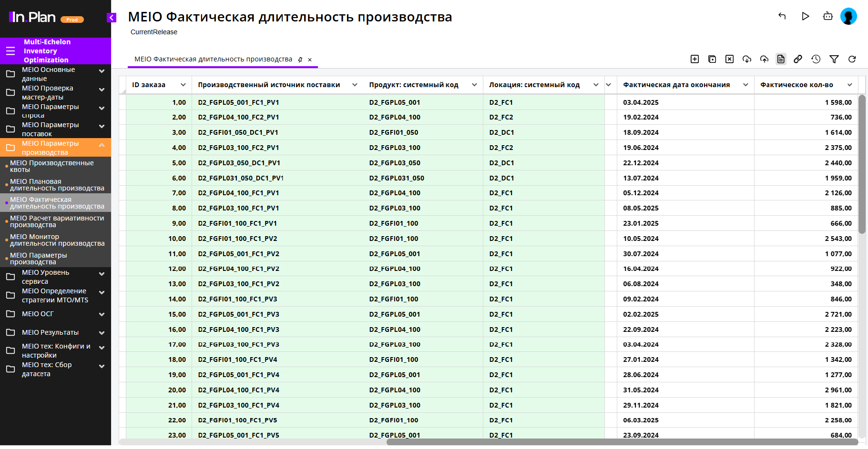This screenshot has height=449, width=868.
Task: Click the duplicate row icon
Action: pyautogui.click(x=712, y=59)
